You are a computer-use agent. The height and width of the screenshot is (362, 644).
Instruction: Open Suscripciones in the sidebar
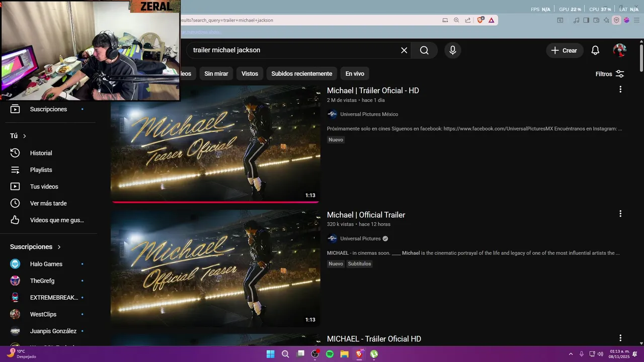click(48, 109)
